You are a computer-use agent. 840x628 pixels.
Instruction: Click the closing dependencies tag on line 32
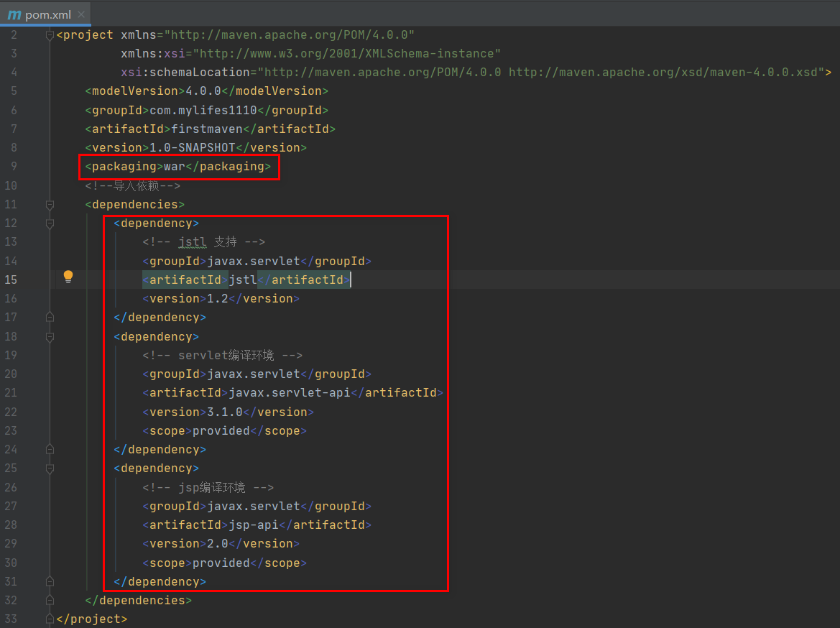pyautogui.click(x=138, y=601)
